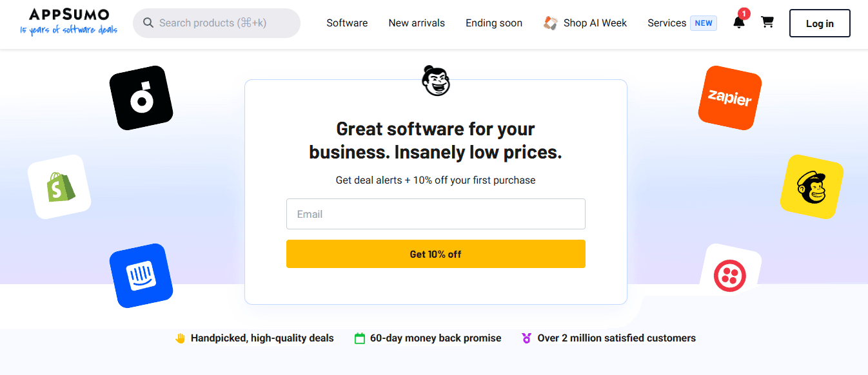Click the Mailchimp monkey icon
Image resolution: width=868 pixels, height=375 pixels.
click(x=811, y=187)
